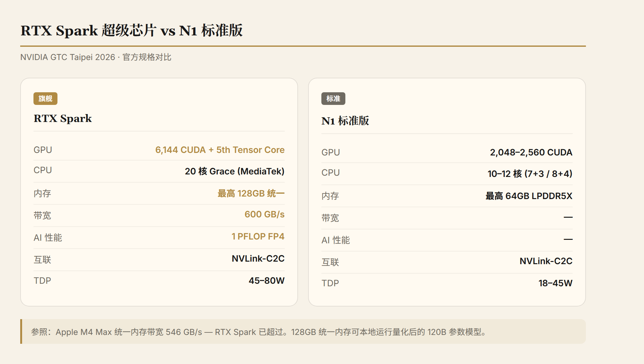
Task: Click the TDP label in N1 card
Action: (x=330, y=283)
